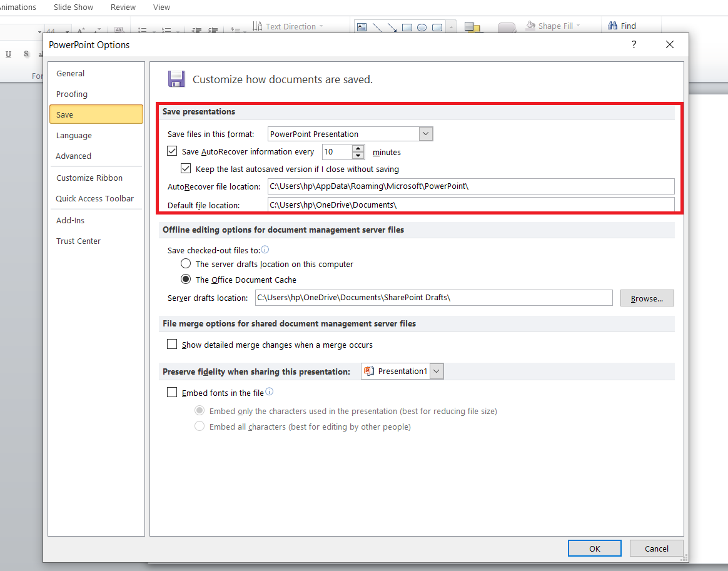Select Embed all characters radio button
The height and width of the screenshot is (571, 728).
(x=200, y=427)
